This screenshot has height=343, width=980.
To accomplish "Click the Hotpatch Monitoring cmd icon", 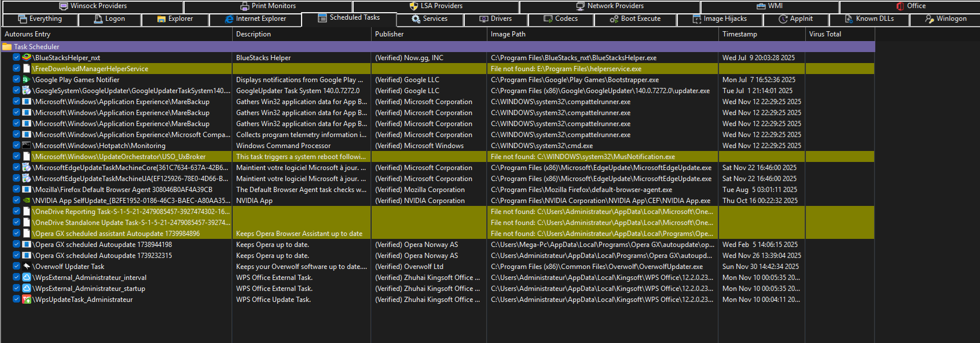I will point(26,146).
